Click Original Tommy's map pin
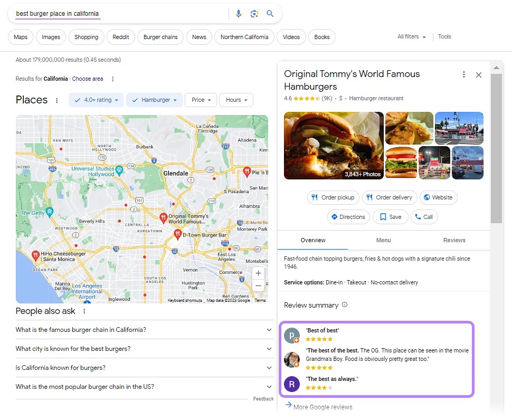The width and height of the screenshot is (512, 420). [163, 218]
